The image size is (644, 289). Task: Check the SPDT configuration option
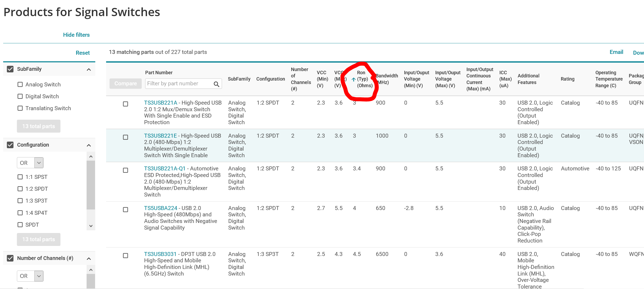click(20, 225)
